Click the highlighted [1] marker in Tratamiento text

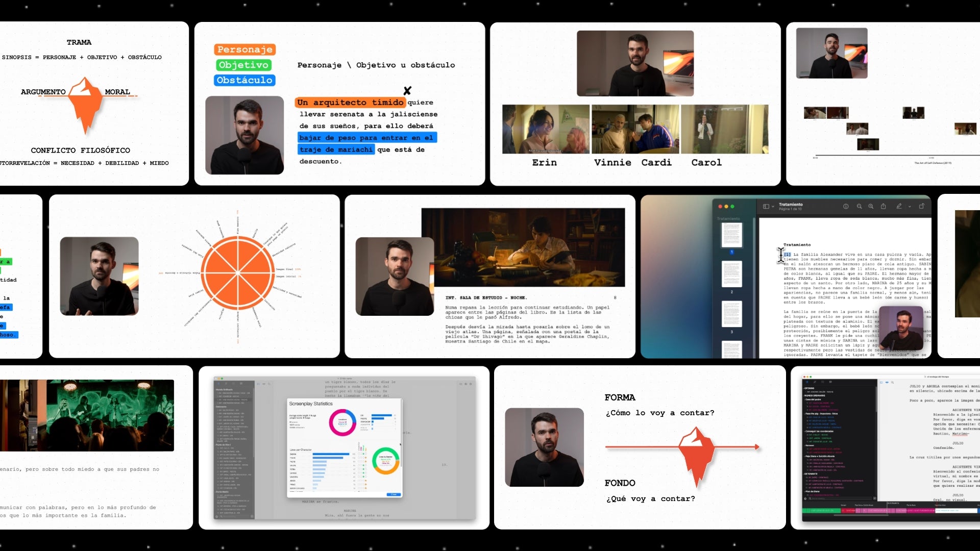[787, 254]
